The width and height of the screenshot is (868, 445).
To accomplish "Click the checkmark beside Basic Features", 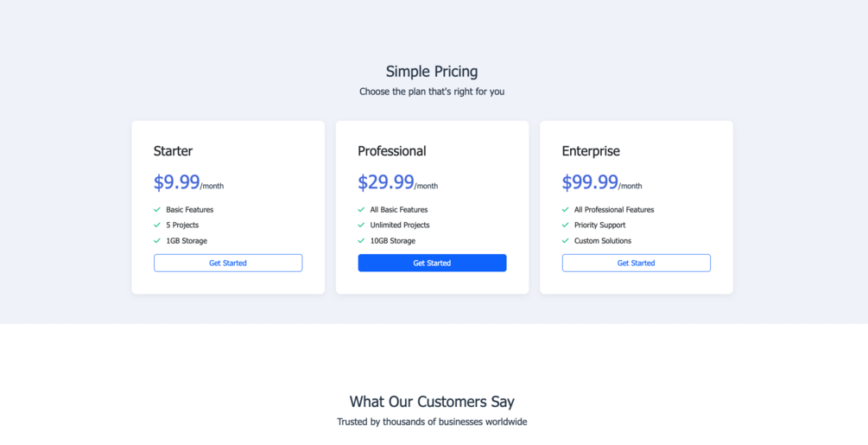I will point(157,210).
